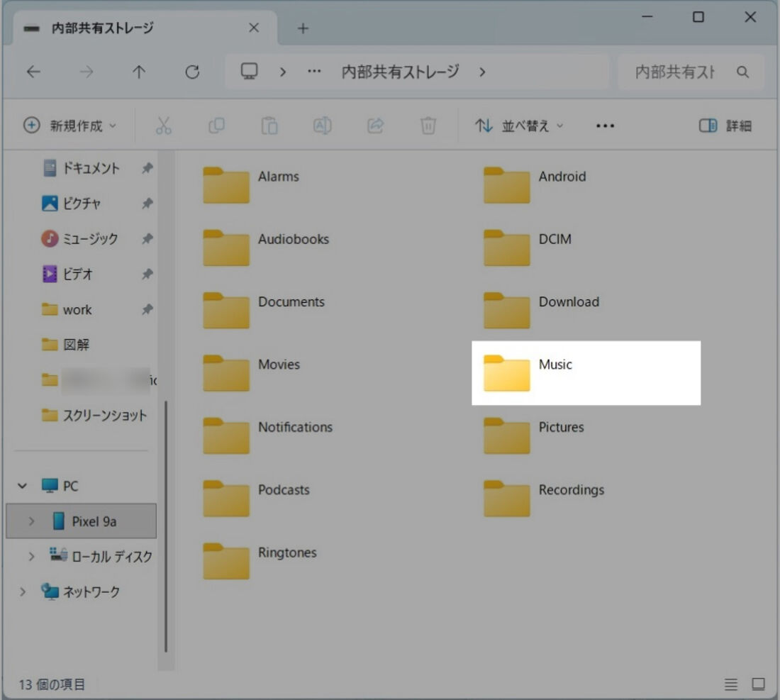
Task: Expand the ネットワーク tree node
Action: tap(23, 591)
